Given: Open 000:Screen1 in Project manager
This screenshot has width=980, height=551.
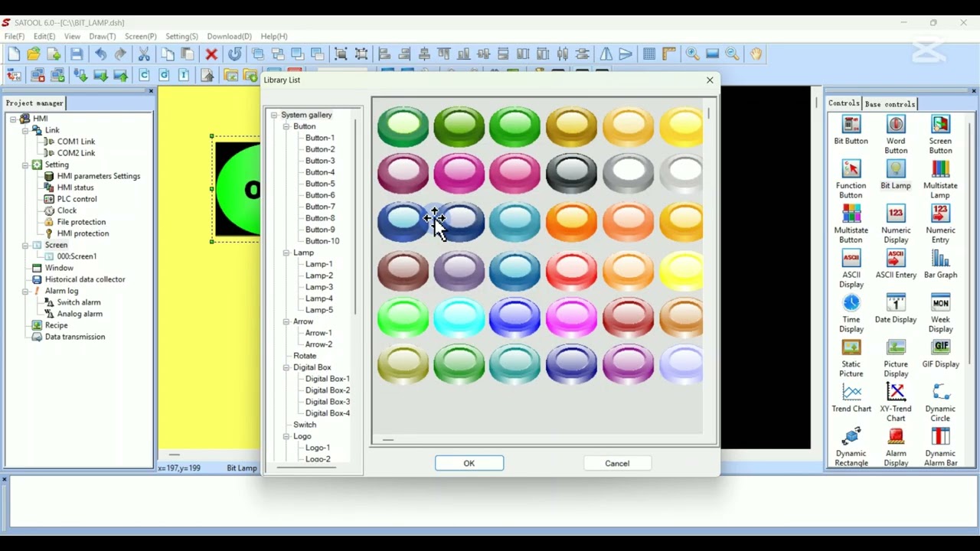Looking at the screenshot, I should point(77,256).
